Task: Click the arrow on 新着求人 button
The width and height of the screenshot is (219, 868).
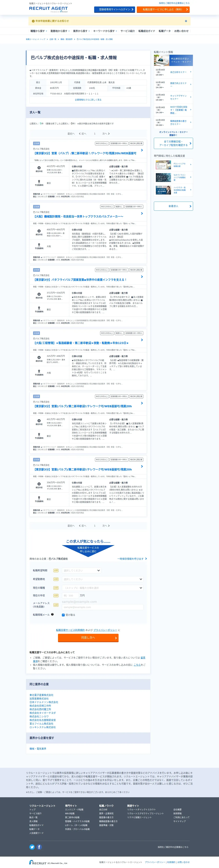Action: point(190,206)
